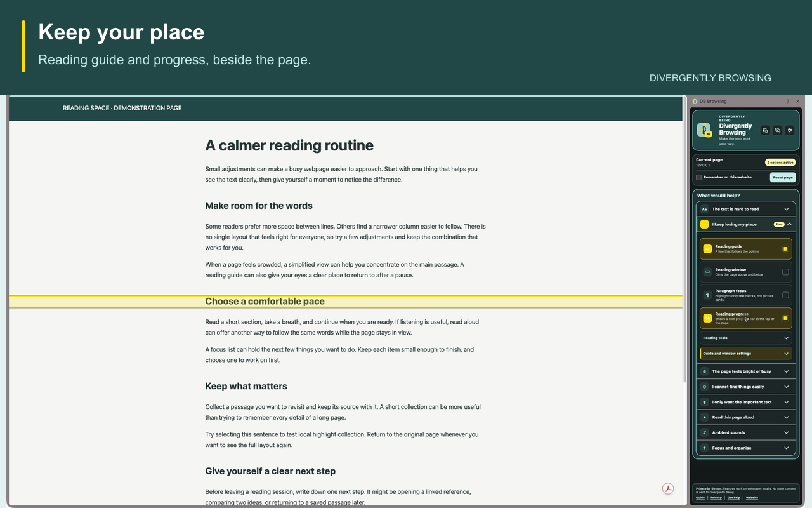
Task: Click the heading A calmer reading routine
Action: pos(289,145)
